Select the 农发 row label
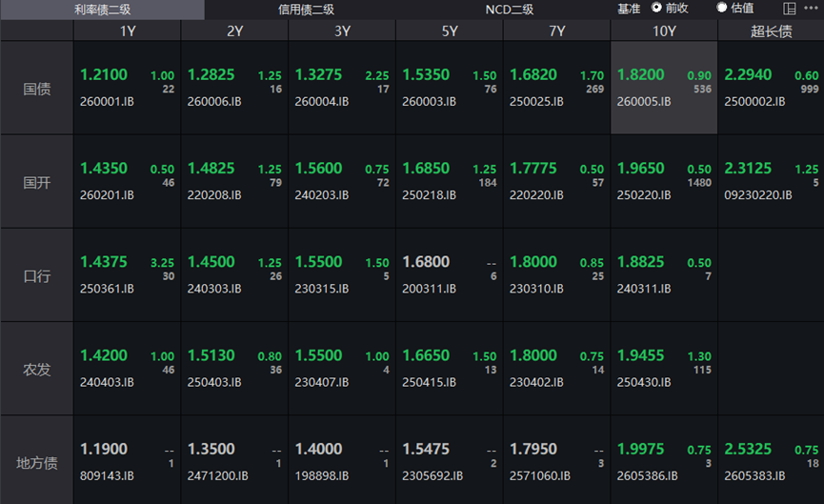This screenshot has height=504, width=824. point(37,369)
